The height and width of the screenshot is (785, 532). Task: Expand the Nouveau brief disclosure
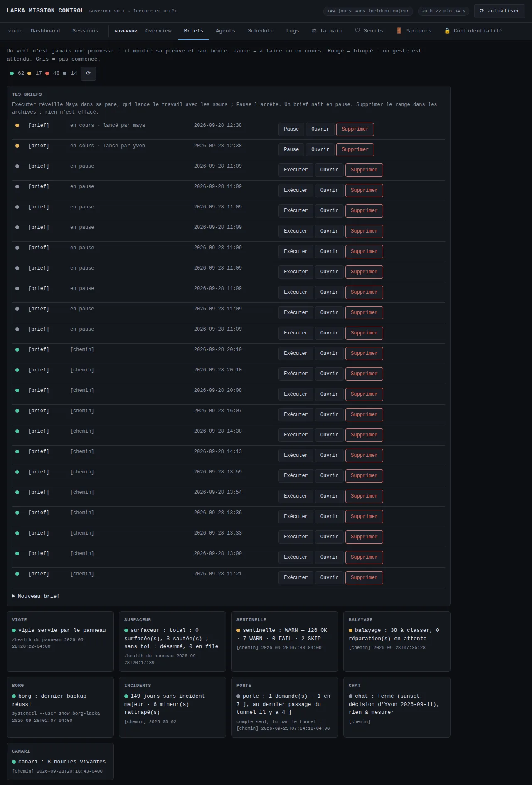36,596
